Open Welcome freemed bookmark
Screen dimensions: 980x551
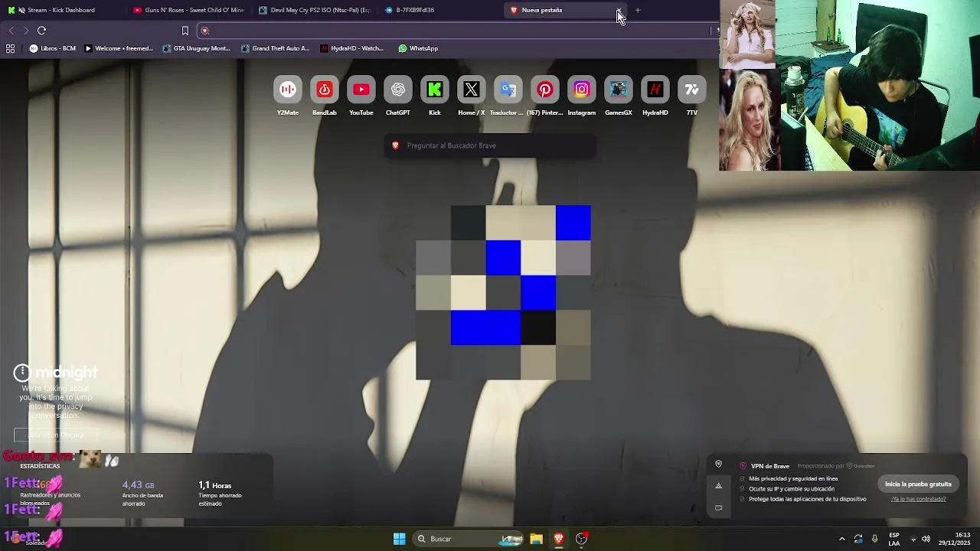(x=119, y=48)
